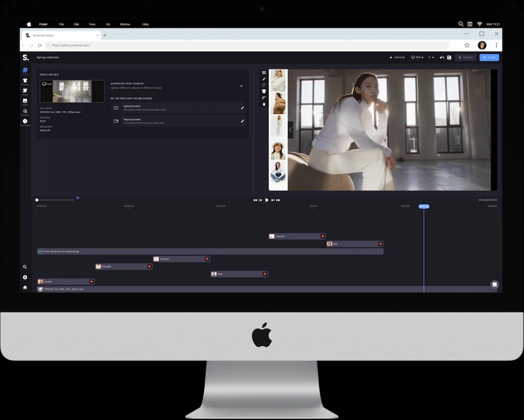Image resolution: width=524 pixels, height=420 pixels.
Task: Click the red marker on Trainers clip
Action: (323, 236)
